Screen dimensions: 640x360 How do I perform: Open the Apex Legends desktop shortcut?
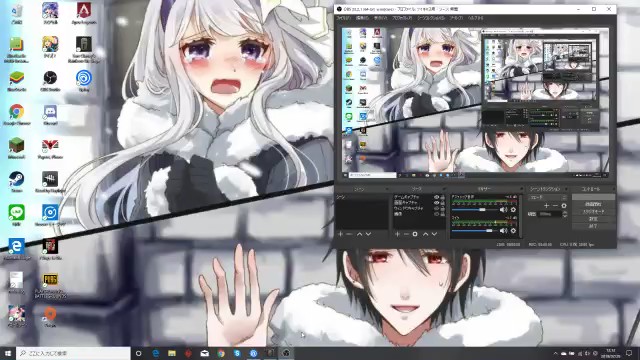click(84, 13)
